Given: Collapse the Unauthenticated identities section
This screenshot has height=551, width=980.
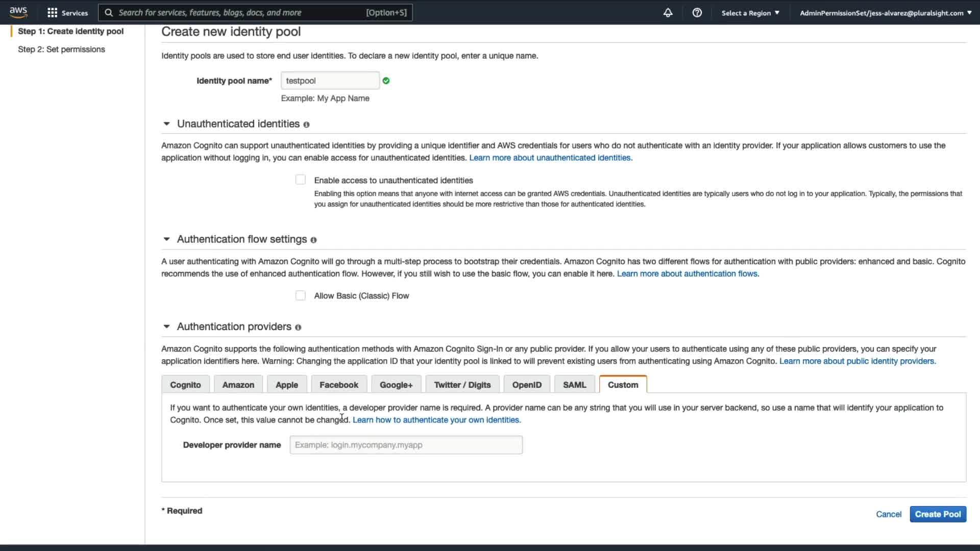Looking at the screenshot, I should point(166,124).
